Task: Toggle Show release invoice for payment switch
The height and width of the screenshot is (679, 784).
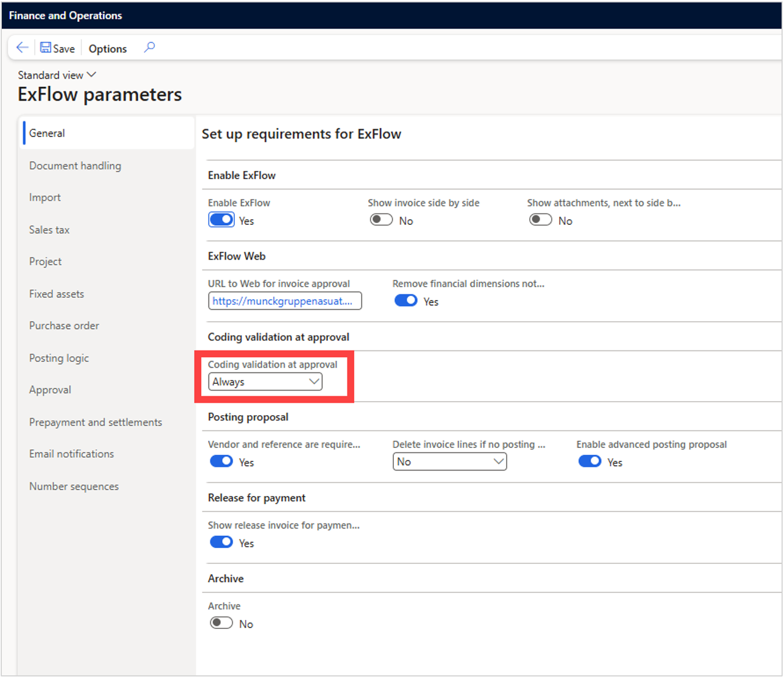Action: click(x=221, y=542)
